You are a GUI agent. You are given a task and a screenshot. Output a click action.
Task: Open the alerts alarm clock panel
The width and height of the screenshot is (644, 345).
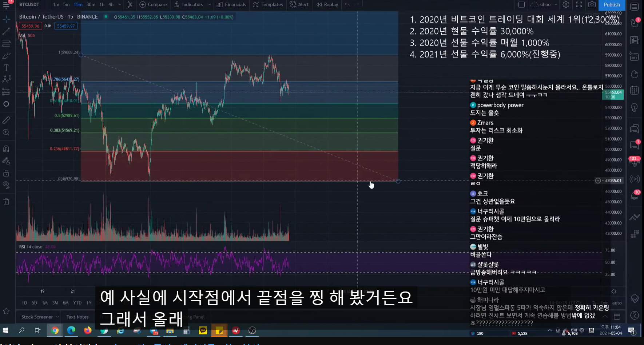coord(635,23)
